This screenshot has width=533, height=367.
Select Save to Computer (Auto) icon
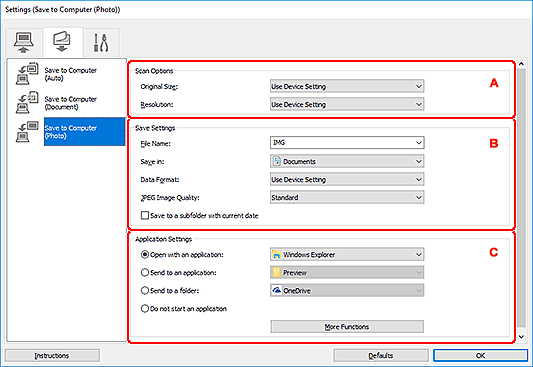(27, 74)
